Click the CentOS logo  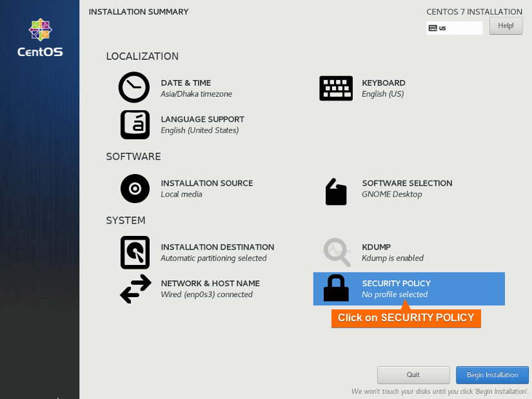click(40, 37)
